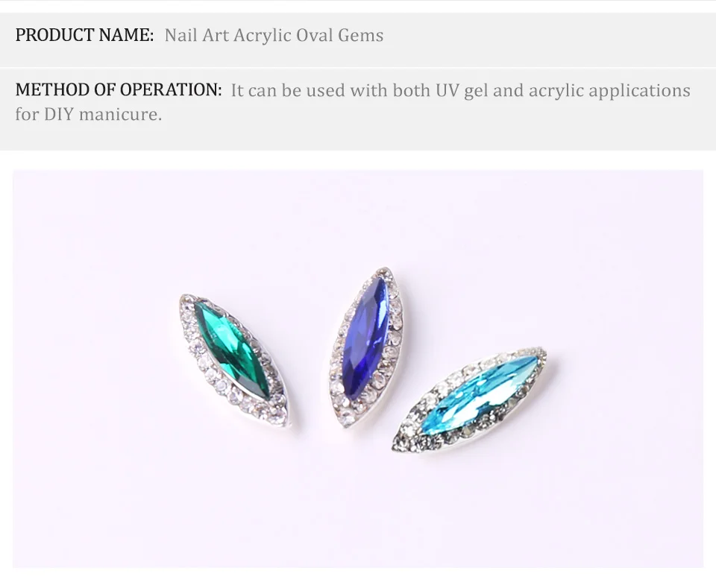Click the Nail Art Acrylic Oval Gems text
716x588 pixels.
(274, 35)
